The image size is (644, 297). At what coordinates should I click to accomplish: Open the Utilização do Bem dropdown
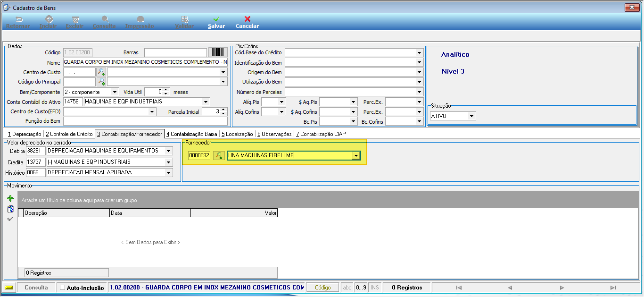419,82
